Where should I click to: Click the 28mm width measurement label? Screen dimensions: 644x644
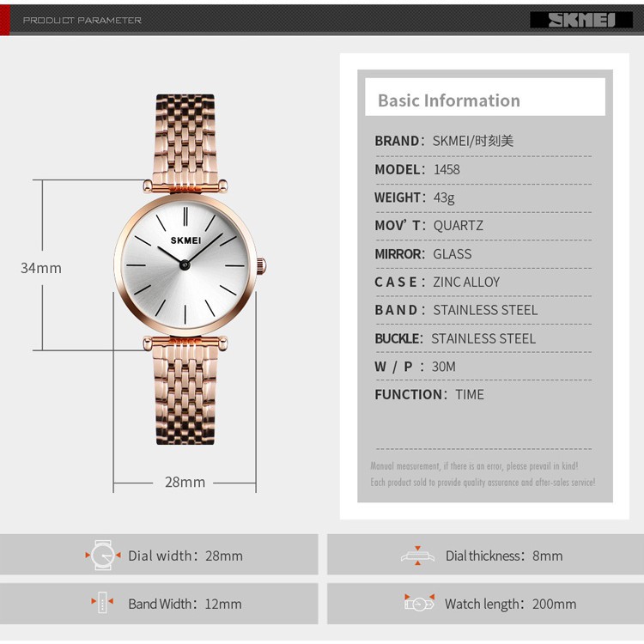(x=185, y=482)
